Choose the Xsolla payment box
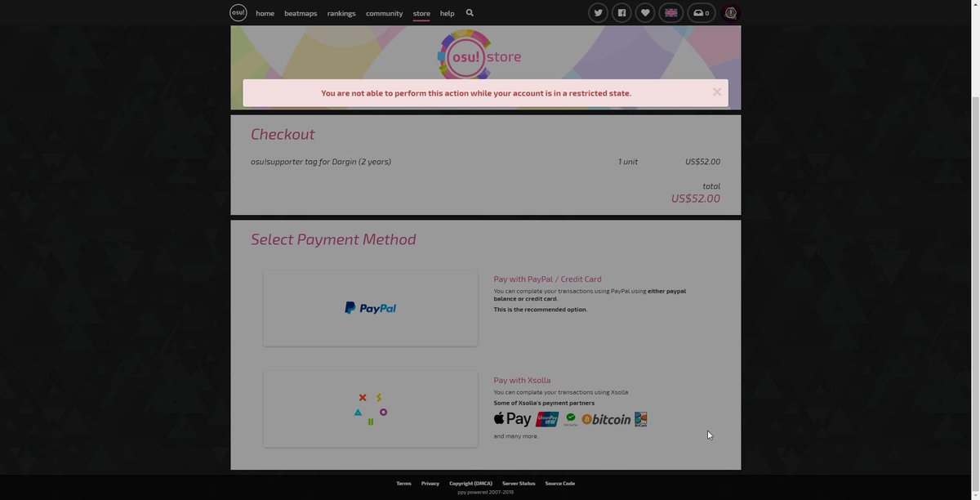This screenshot has width=980, height=500. tap(371, 409)
